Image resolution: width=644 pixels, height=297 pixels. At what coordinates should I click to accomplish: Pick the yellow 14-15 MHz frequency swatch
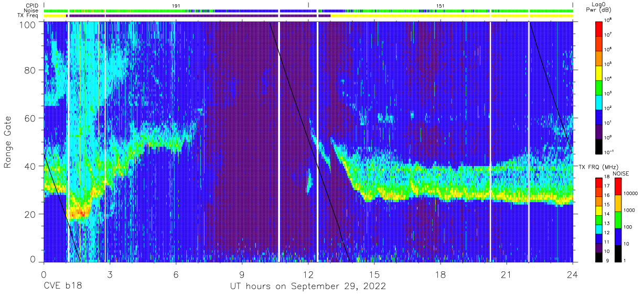coord(600,210)
